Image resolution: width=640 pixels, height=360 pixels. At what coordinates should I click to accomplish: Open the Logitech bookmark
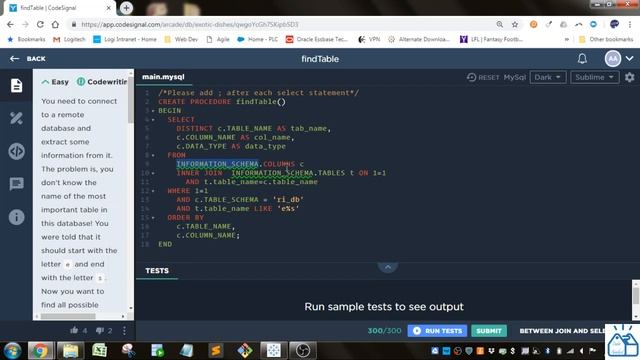69,40
